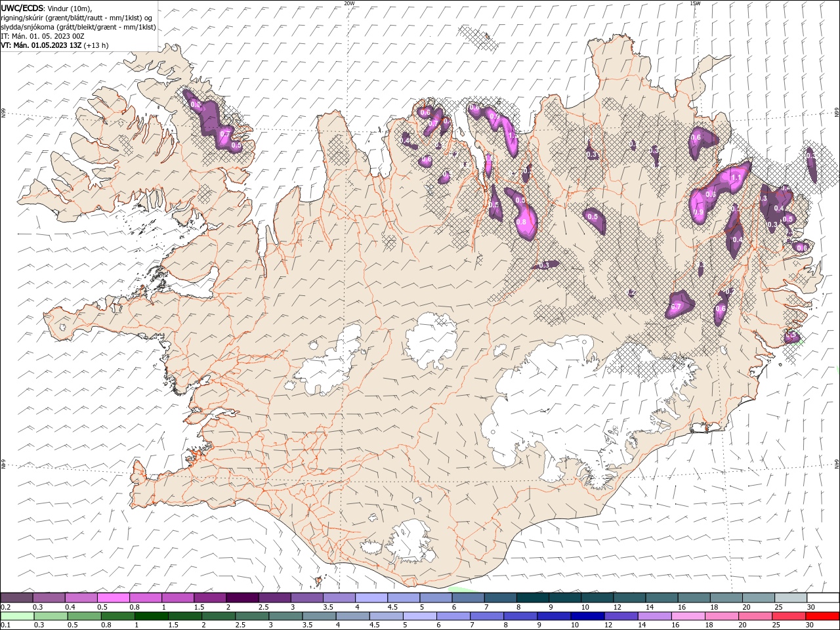Select the dark teal top swatch between 8 and 9
Viewport: 840px width, 630px height.
pyautogui.click(x=532, y=597)
